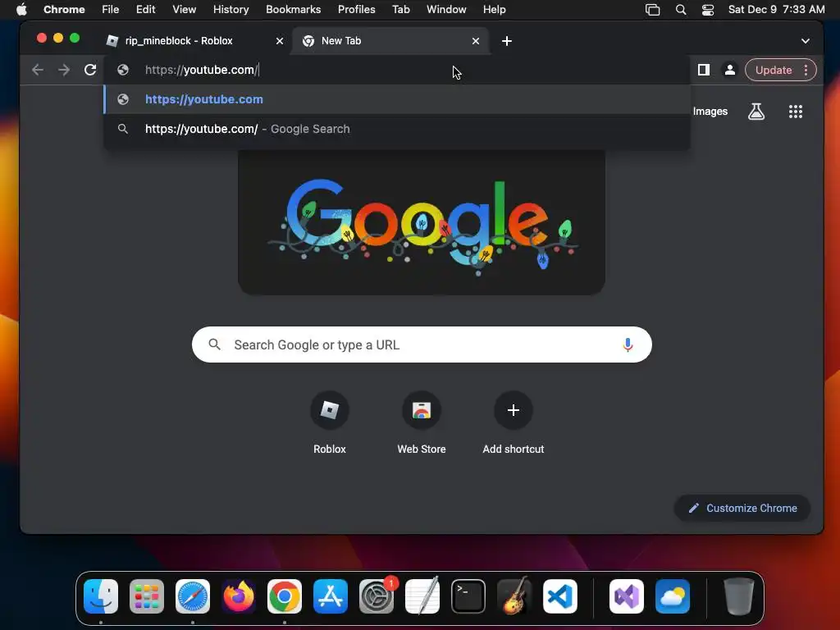The height and width of the screenshot is (630, 840).
Task: Open the Profiles menu
Action: [356, 10]
